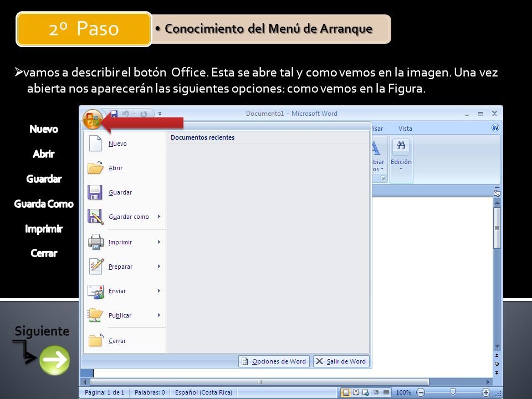Click the scroll down arrow of vertical scrollbar
The height and width of the screenshot is (399, 532).
point(497,346)
